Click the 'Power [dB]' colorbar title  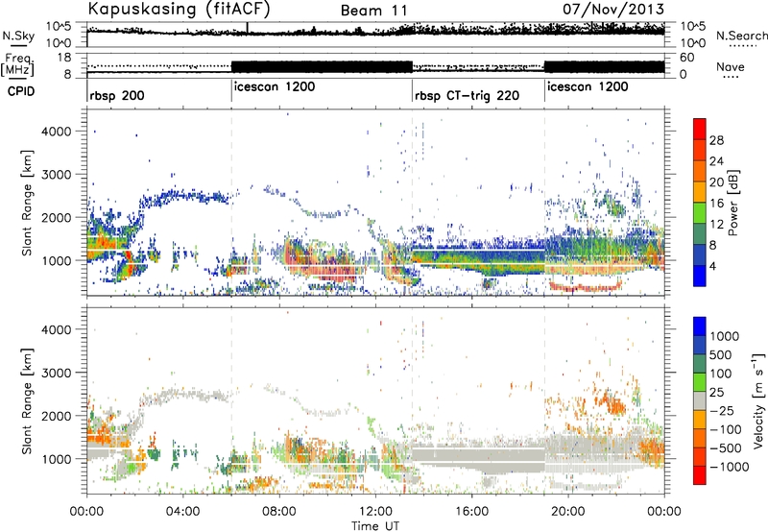pyautogui.click(x=732, y=203)
